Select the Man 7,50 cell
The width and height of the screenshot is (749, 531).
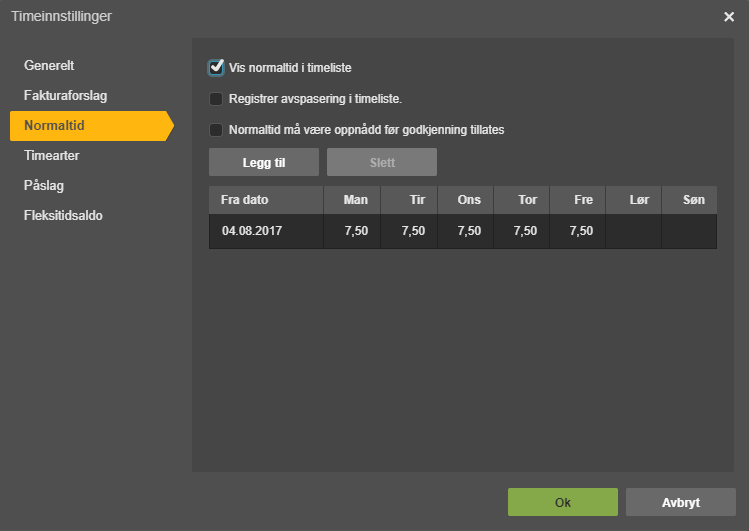[x=352, y=231]
